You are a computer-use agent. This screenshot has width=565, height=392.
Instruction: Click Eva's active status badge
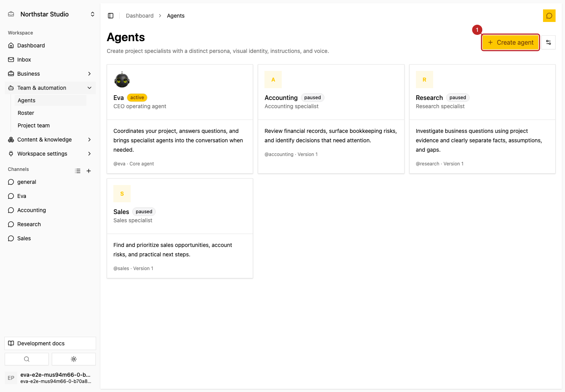pyautogui.click(x=137, y=98)
